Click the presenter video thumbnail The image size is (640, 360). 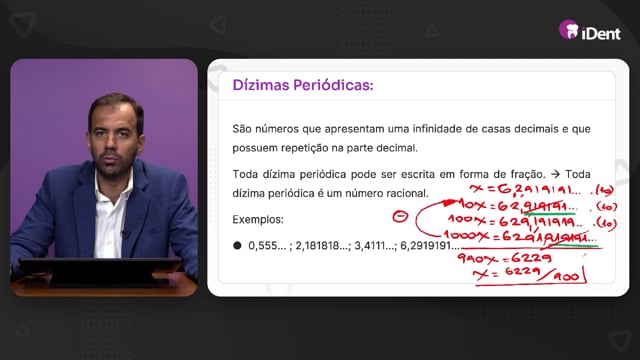point(104,178)
